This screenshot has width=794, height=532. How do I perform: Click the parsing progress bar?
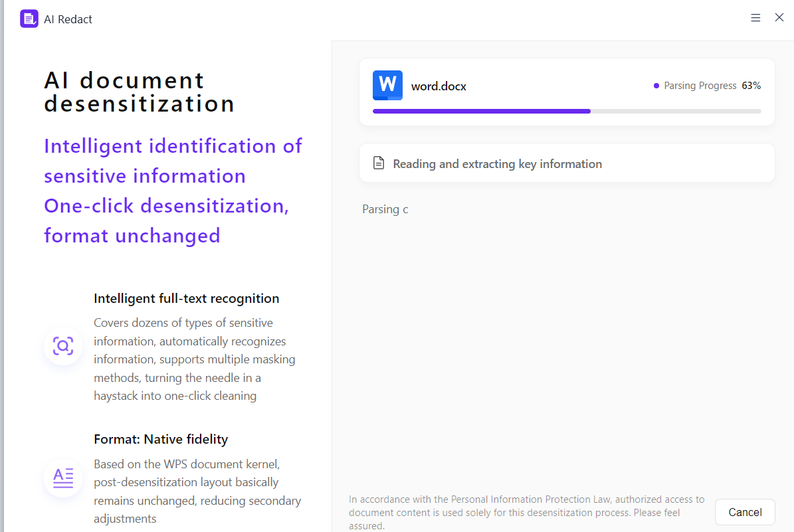point(567,112)
